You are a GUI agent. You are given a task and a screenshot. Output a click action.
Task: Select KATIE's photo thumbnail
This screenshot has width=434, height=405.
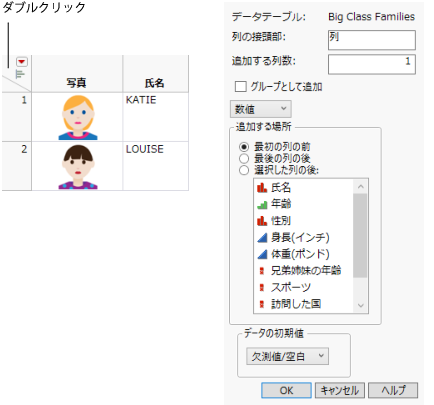click(78, 117)
